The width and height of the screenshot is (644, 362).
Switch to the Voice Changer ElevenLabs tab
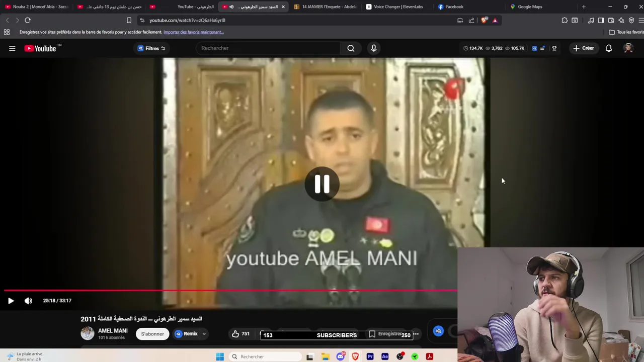point(397,7)
